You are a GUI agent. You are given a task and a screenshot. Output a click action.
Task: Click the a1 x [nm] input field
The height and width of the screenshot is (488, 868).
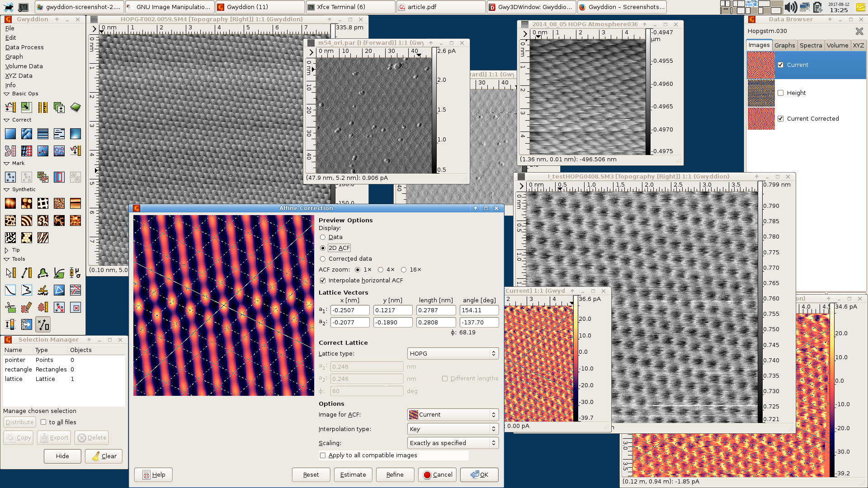coord(349,310)
